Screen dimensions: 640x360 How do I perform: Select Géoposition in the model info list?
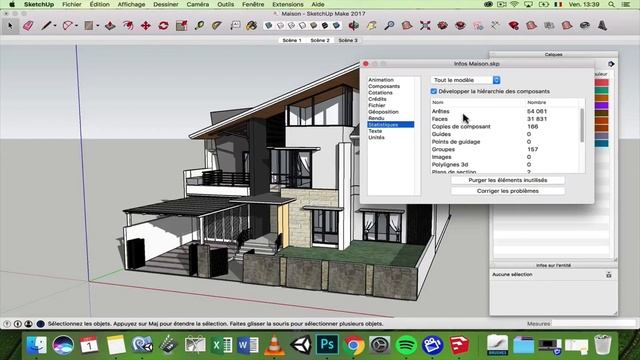(x=383, y=112)
